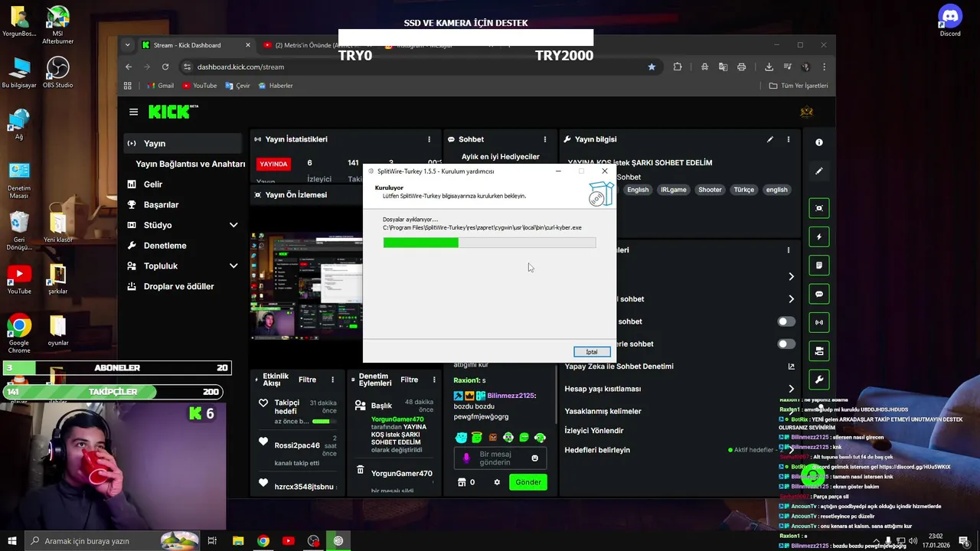Open File Explorer from taskbar
This screenshot has height=551, width=980.
point(238,541)
